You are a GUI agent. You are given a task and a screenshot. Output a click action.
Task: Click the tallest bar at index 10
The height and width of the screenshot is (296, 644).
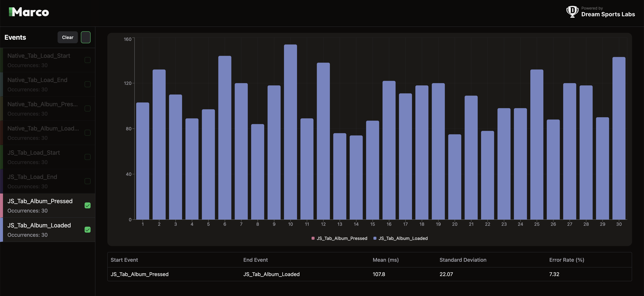[x=290, y=132]
